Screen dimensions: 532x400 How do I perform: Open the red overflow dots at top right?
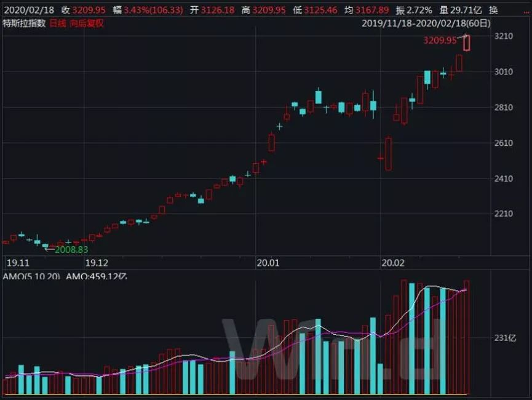526,12
